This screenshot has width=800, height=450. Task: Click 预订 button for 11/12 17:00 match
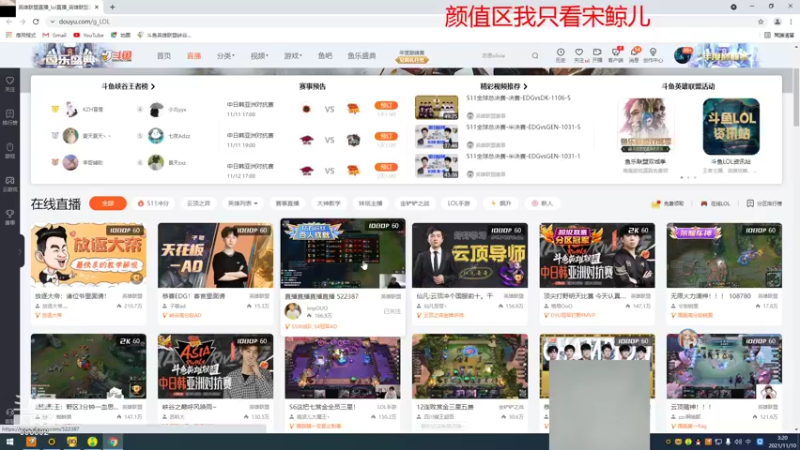click(x=386, y=167)
